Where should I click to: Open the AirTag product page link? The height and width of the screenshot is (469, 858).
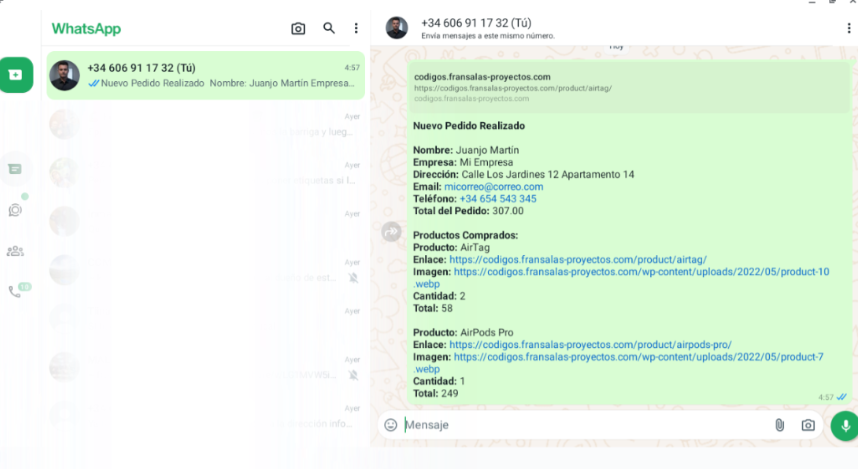578,259
